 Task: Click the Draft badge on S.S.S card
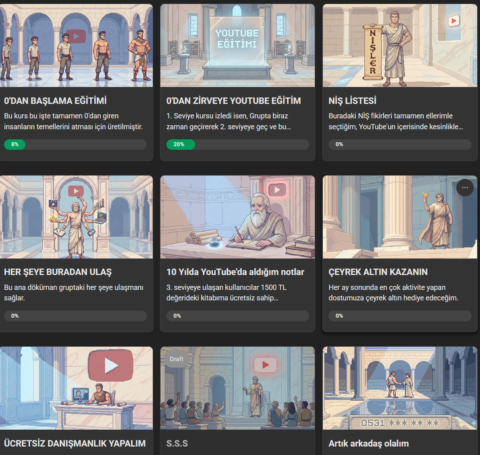pyautogui.click(x=176, y=359)
